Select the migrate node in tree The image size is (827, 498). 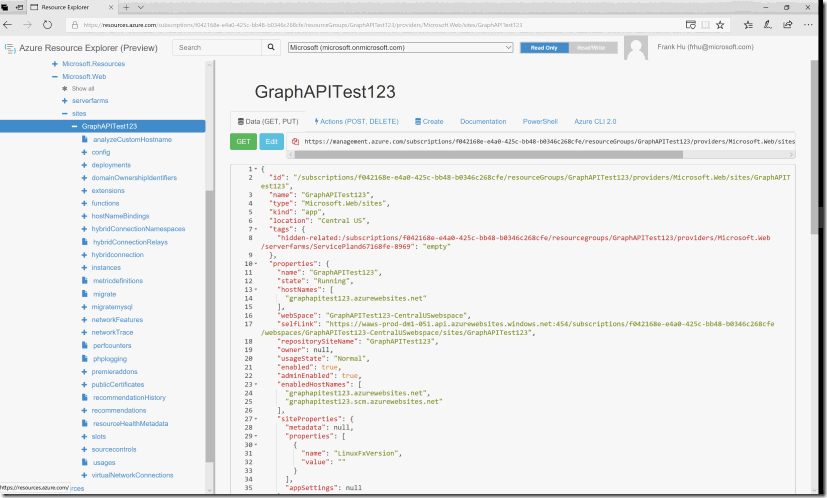click(x=104, y=294)
